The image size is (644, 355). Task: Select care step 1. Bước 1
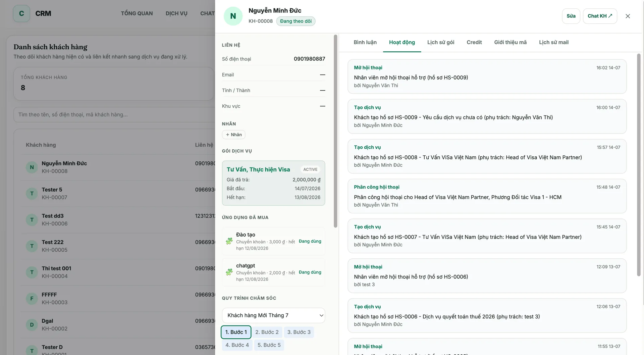[236, 332]
